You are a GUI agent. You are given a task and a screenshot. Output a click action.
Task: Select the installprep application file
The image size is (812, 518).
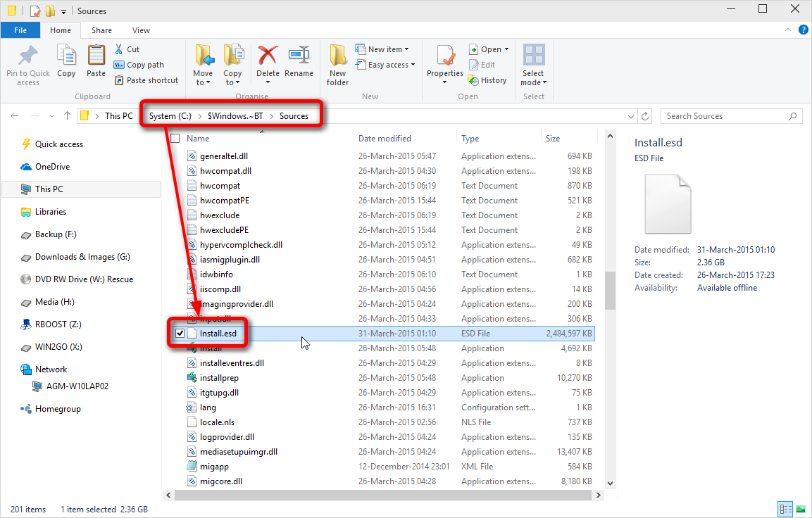[219, 378]
